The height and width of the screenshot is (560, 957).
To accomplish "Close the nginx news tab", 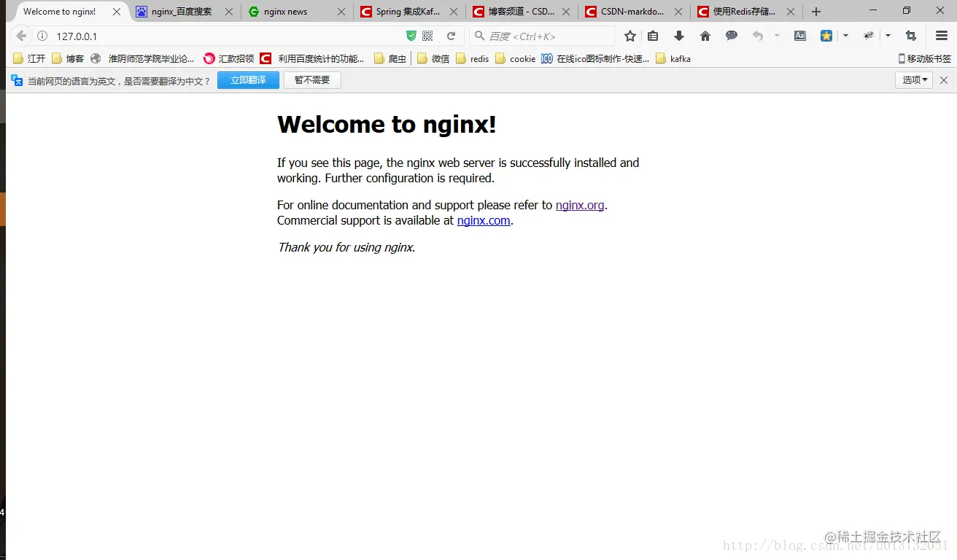I will [341, 12].
